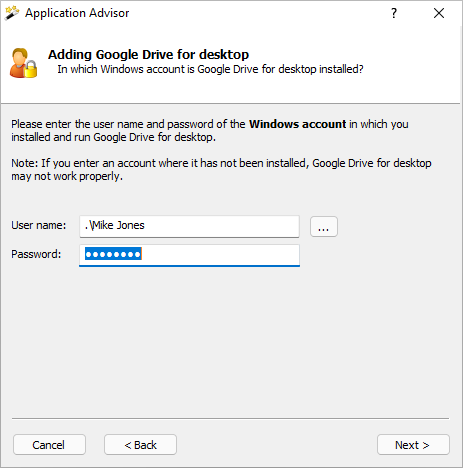Click the 'User name:' label
463x468 pixels.
coord(39,225)
